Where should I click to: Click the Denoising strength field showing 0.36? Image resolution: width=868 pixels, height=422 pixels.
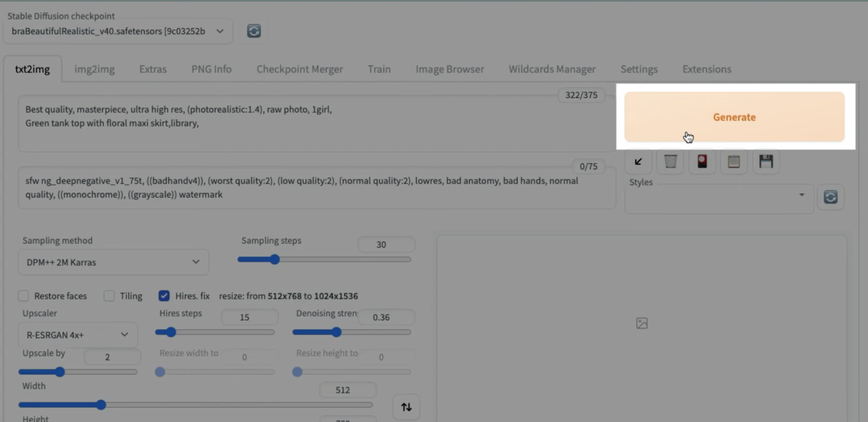[386, 317]
